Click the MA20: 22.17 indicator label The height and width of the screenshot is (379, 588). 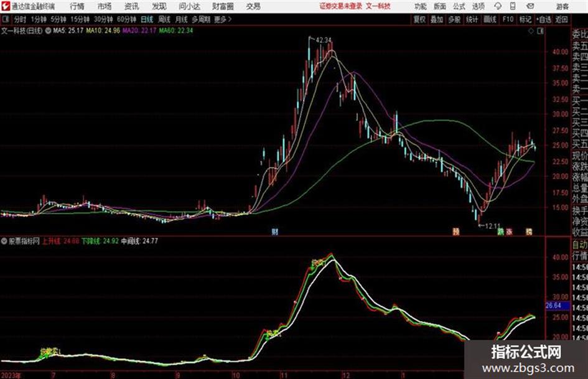[139, 30]
